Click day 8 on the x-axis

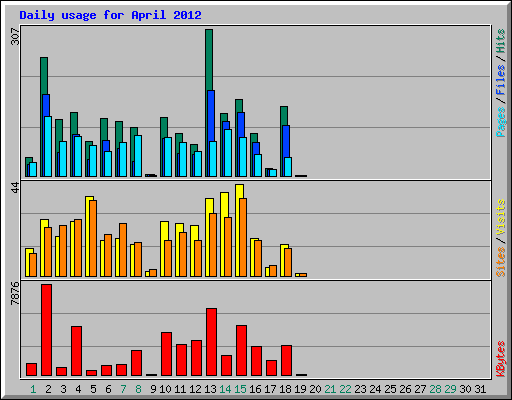pos(138,389)
